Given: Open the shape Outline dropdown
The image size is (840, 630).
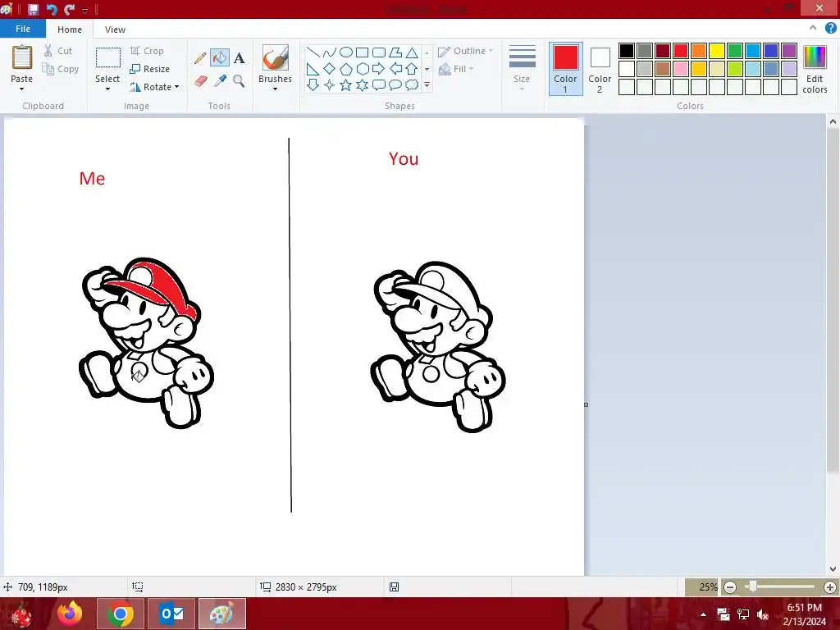Looking at the screenshot, I should pyautogui.click(x=466, y=51).
